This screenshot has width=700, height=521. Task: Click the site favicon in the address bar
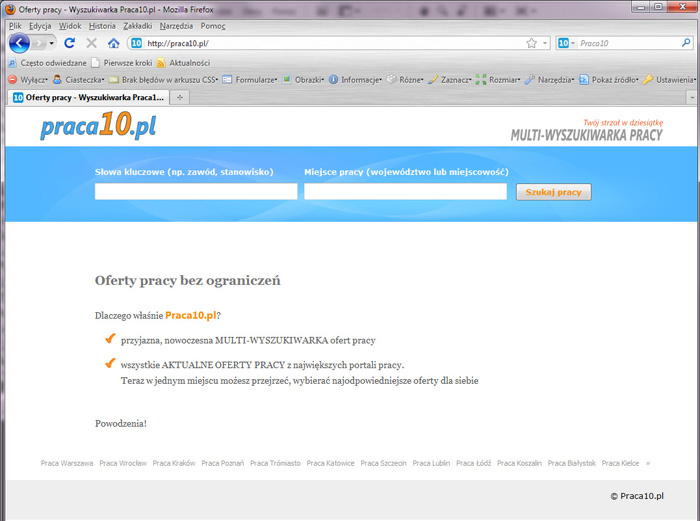137,43
